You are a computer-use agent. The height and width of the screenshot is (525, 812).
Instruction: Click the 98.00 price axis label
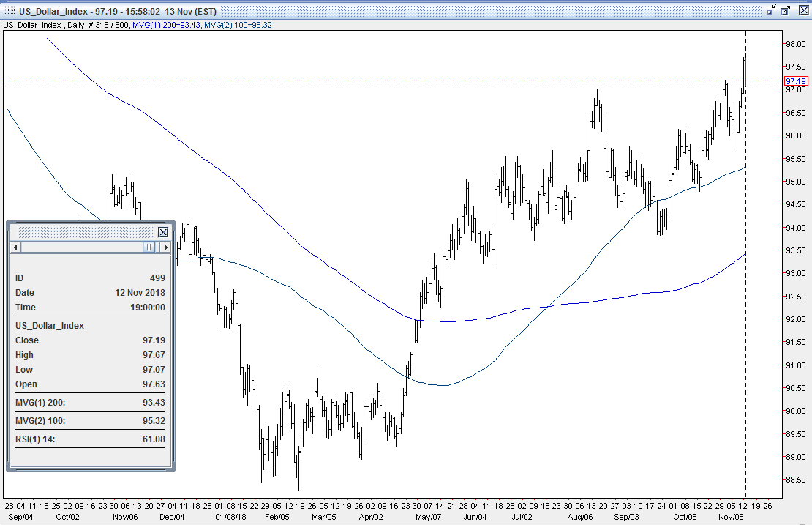(x=796, y=44)
